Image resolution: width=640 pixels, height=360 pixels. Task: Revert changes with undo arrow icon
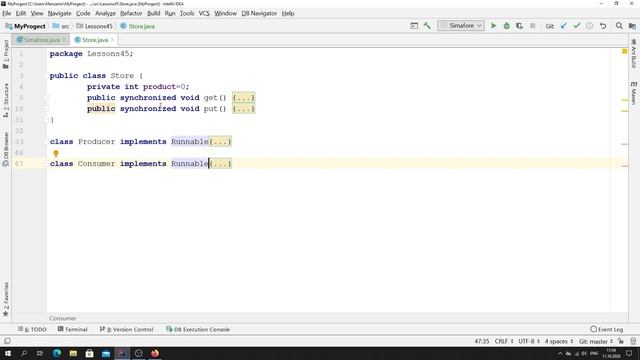[x=603, y=26]
